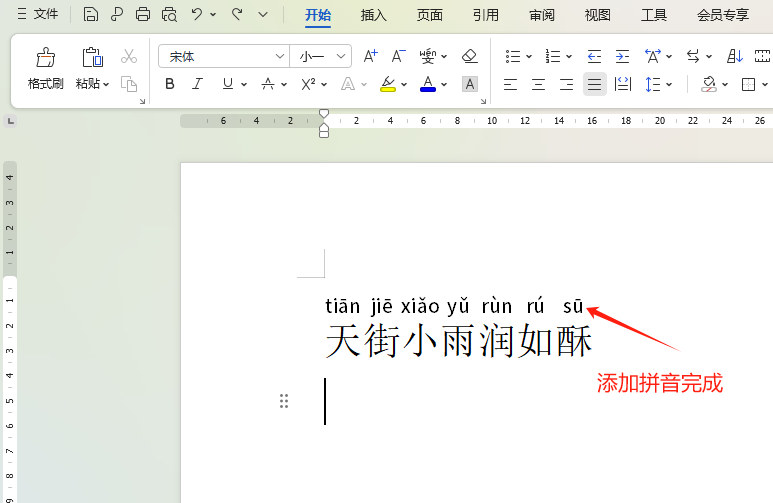Center align paragraph text
The width and height of the screenshot is (773, 503).
click(538, 84)
